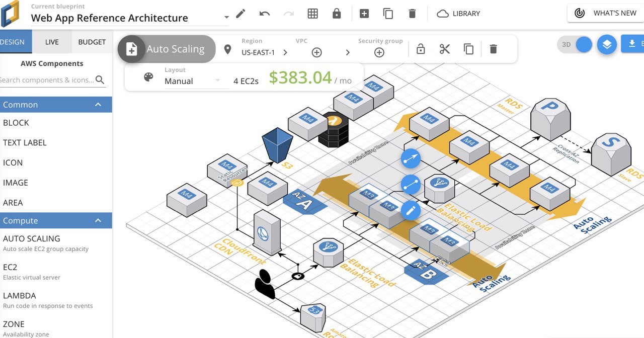Open the Current blueprint dropdown arrow
The width and height of the screenshot is (644, 338).
click(x=226, y=18)
